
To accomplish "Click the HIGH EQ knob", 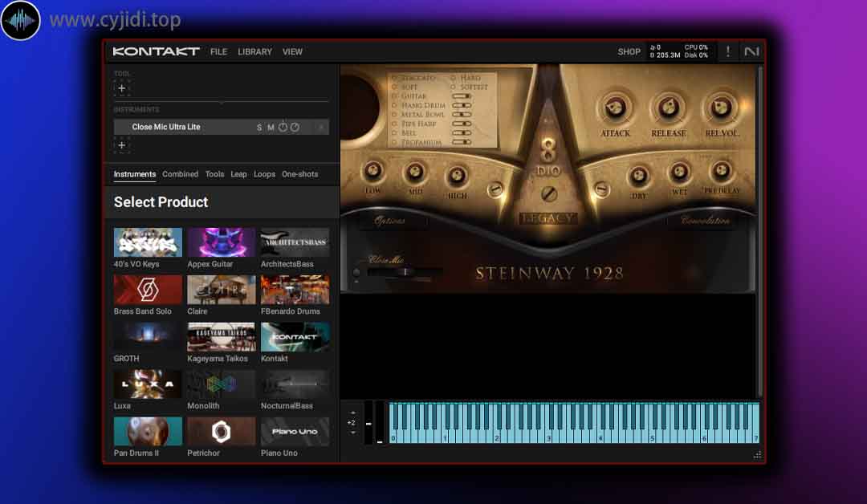I will point(457,177).
